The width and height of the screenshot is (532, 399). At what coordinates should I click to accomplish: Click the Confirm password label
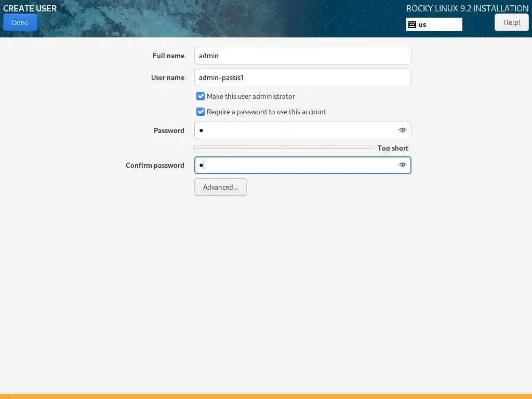(155, 165)
